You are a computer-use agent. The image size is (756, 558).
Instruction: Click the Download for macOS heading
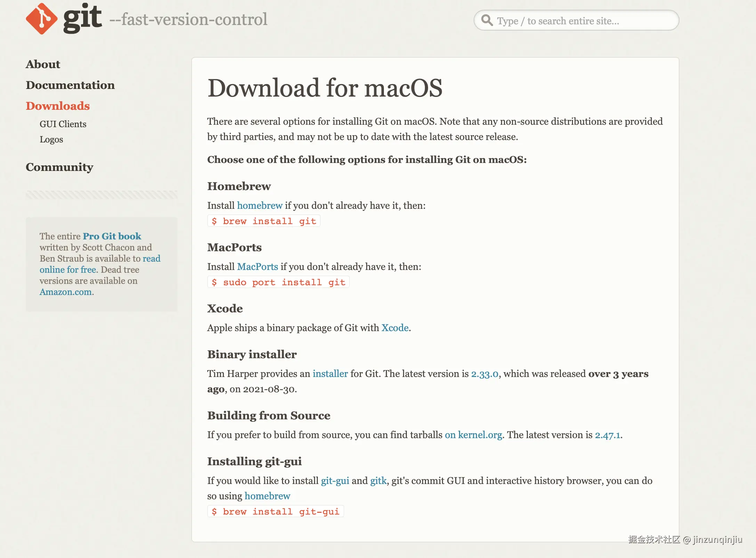(x=325, y=88)
